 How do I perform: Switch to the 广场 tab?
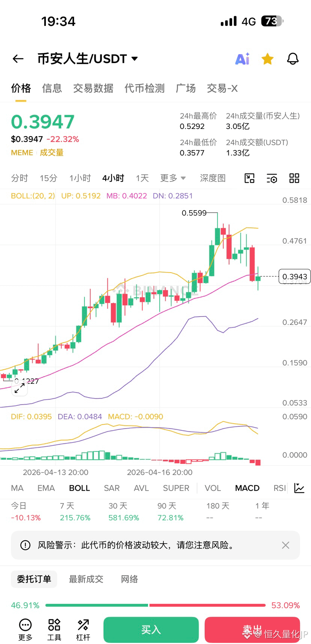point(186,88)
